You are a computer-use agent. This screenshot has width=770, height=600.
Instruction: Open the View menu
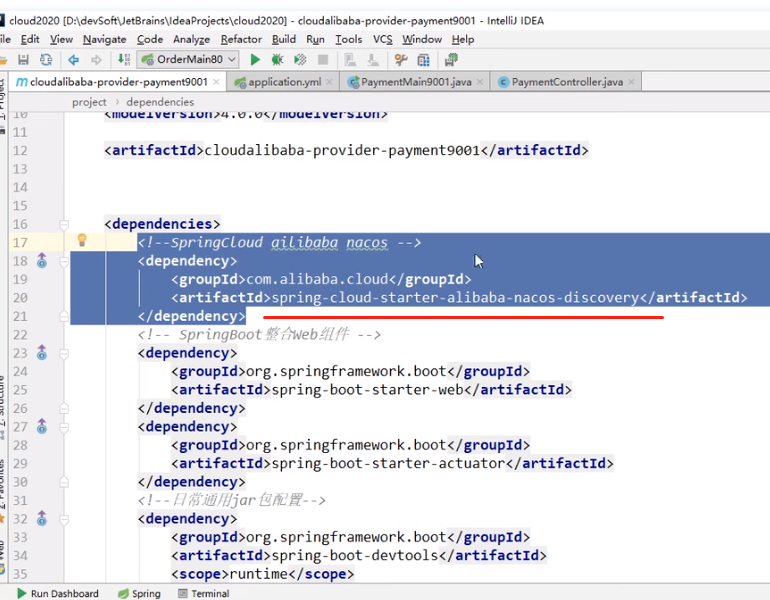click(x=61, y=39)
